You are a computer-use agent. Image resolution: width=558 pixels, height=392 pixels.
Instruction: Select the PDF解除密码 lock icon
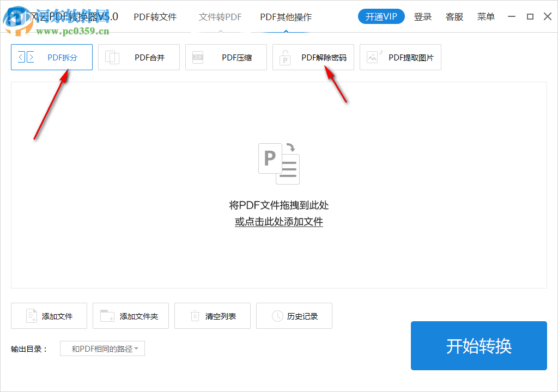pyautogui.click(x=285, y=57)
